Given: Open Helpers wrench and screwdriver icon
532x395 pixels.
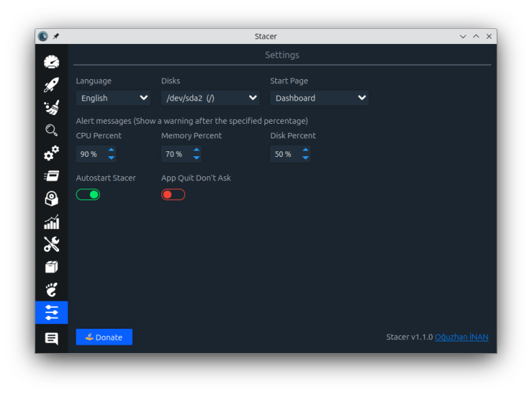Looking at the screenshot, I should (x=52, y=244).
